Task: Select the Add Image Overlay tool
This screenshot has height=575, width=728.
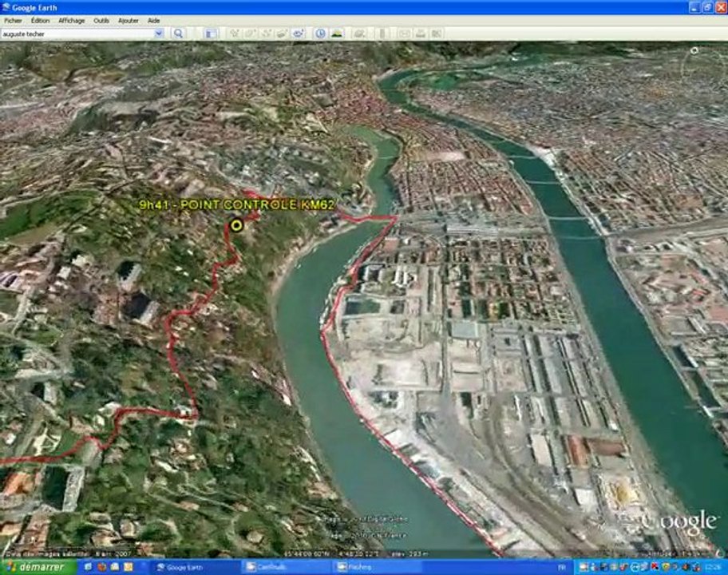Action: [283, 34]
